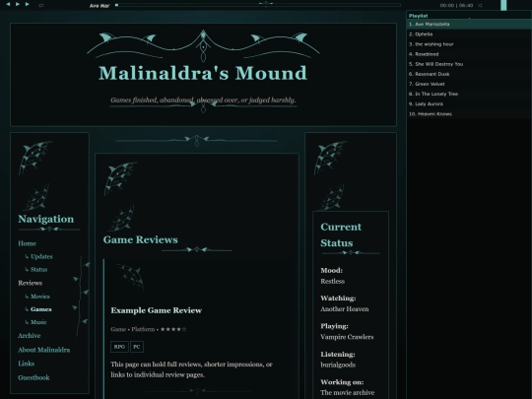Play '7. Green Velvet' from playlist
The image size is (532, 399).
[x=469, y=84]
